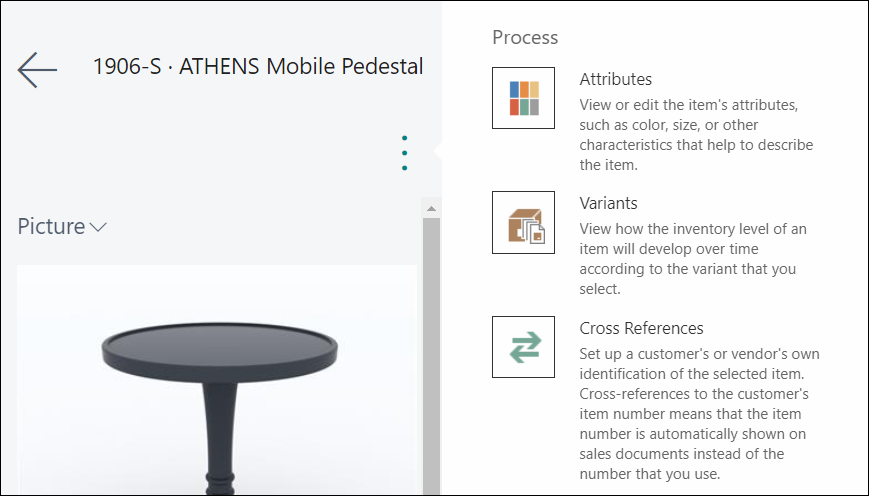Open the Cross References action
This screenshot has height=496, width=869.
[641, 328]
